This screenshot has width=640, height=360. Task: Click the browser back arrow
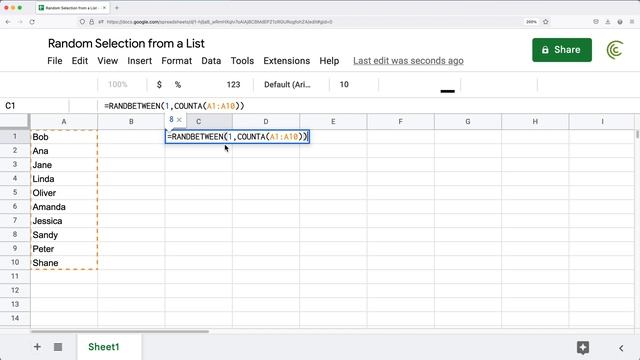8,22
